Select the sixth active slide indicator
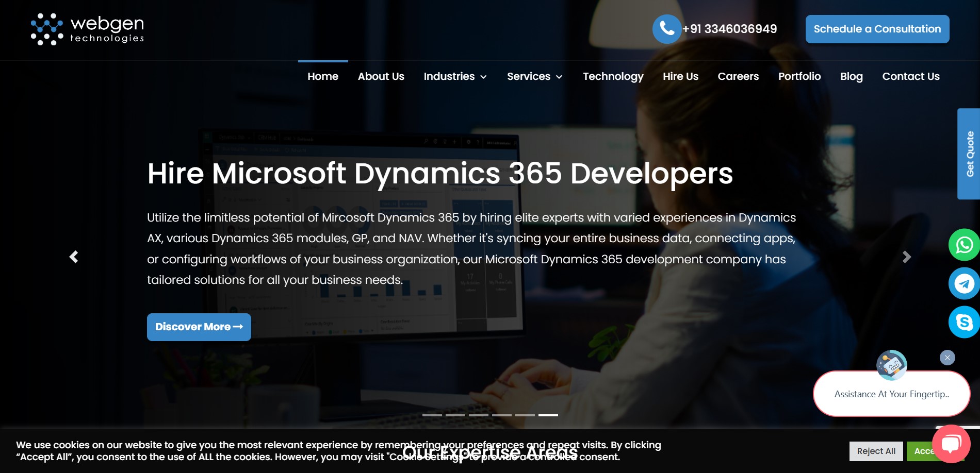The image size is (980, 473). pos(548,415)
